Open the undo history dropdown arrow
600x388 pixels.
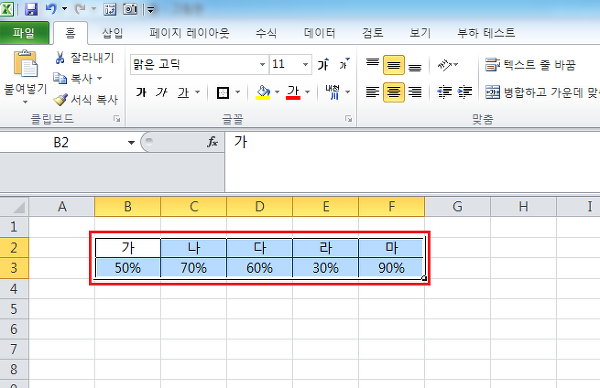tap(64, 9)
